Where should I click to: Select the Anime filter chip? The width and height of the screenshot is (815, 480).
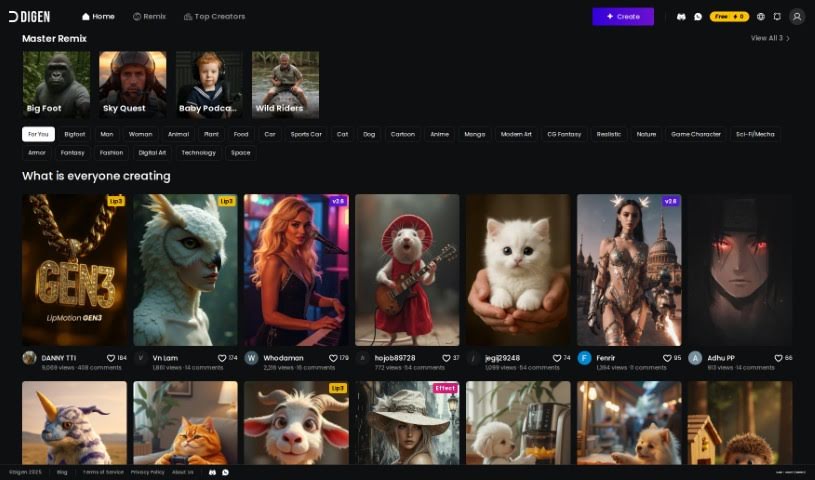[440, 134]
